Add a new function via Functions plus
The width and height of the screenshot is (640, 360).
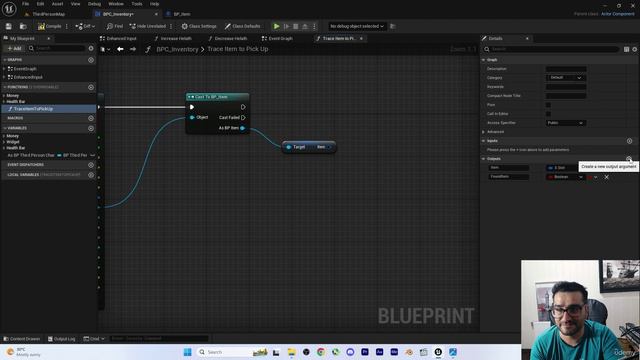click(x=91, y=87)
